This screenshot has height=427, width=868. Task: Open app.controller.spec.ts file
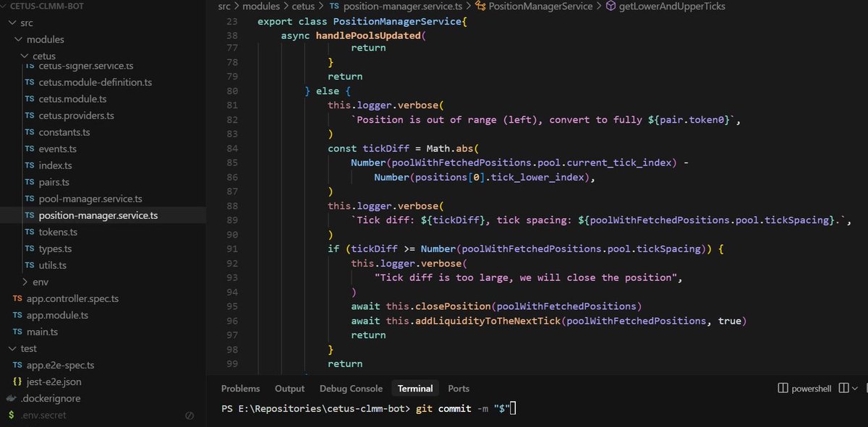click(x=72, y=298)
